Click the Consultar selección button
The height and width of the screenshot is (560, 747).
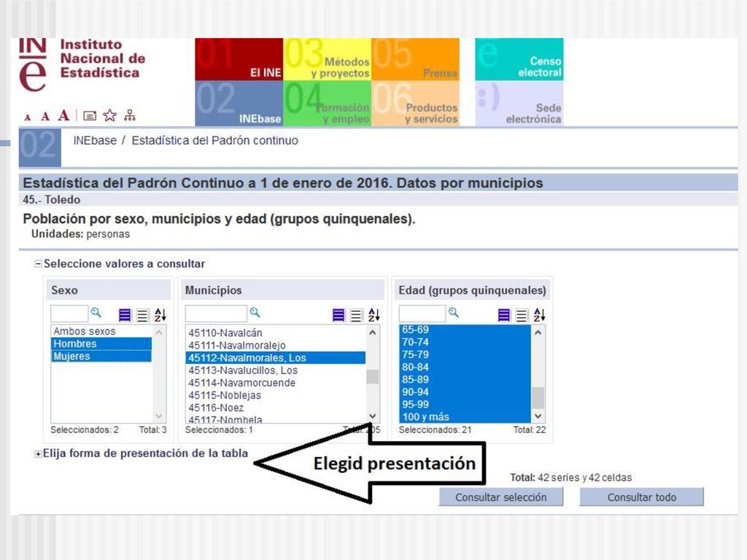pos(500,497)
